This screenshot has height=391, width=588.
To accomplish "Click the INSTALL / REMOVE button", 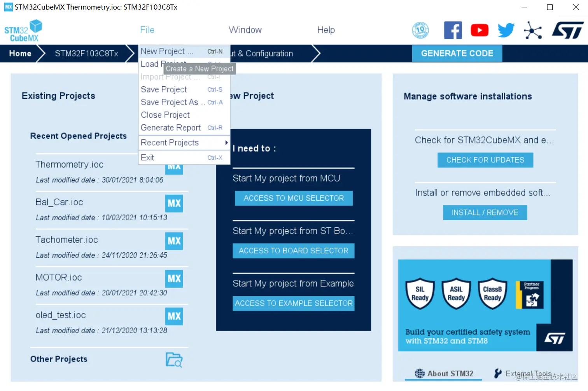I will (485, 213).
